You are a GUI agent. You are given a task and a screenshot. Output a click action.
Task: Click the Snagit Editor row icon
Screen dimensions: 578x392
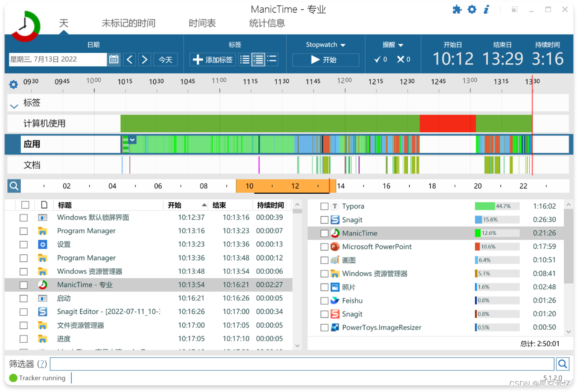(x=42, y=312)
